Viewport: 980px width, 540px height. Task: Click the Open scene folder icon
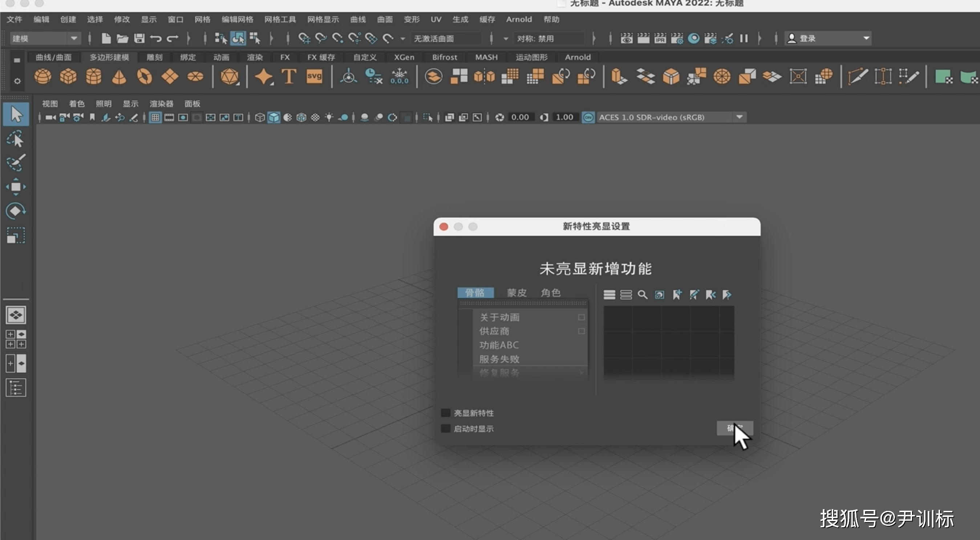122,39
